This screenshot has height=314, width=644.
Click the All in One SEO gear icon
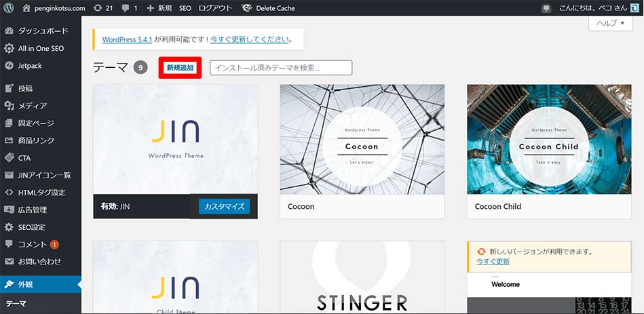pos(9,48)
